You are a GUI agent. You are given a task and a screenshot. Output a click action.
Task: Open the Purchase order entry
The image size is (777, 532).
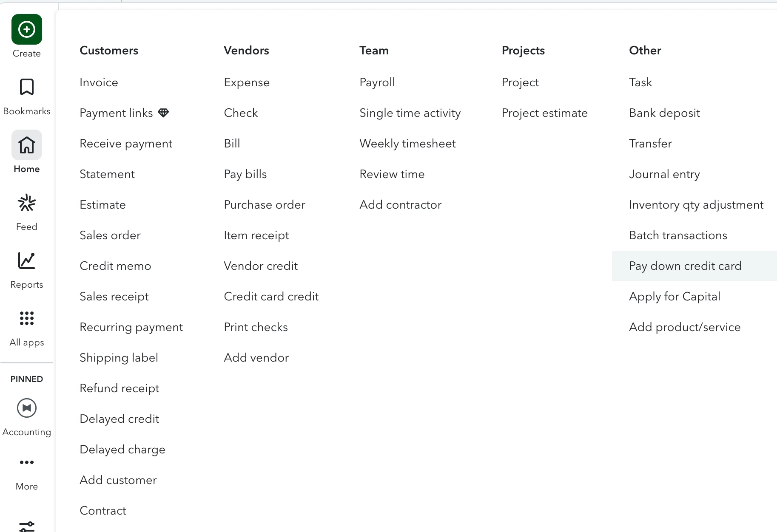click(x=265, y=205)
